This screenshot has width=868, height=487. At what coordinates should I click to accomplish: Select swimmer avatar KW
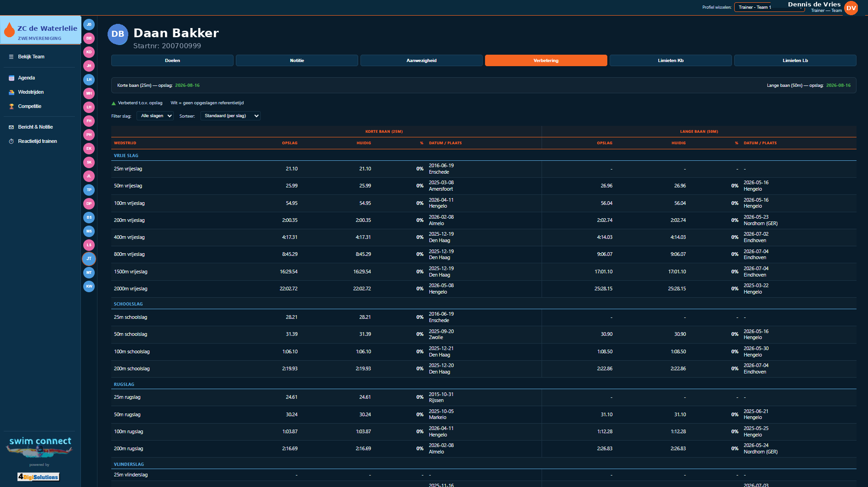point(89,286)
